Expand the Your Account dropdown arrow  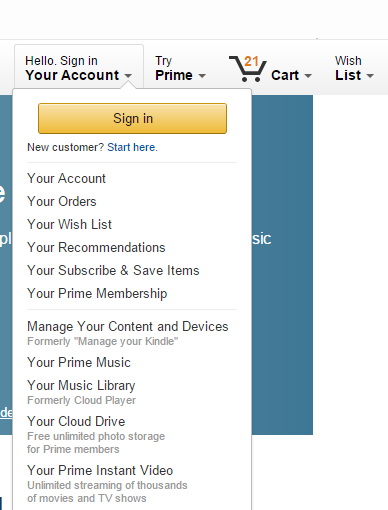pos(128,76)
